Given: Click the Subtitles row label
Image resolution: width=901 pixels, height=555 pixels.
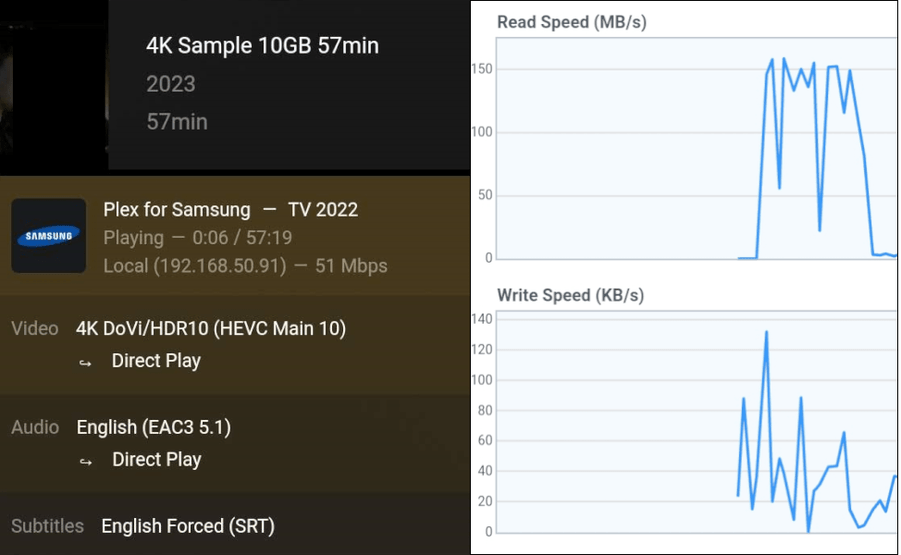Looking at the screenshot, I should click(48, 526).
